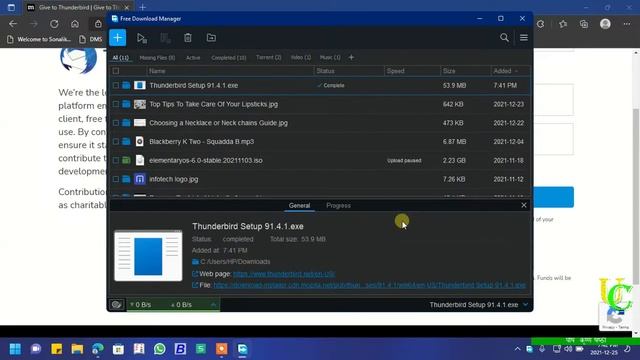The height and width of the screenshot is (360, 640).
Task: Open the search magnifier in download manager
Action: (504, 38)
